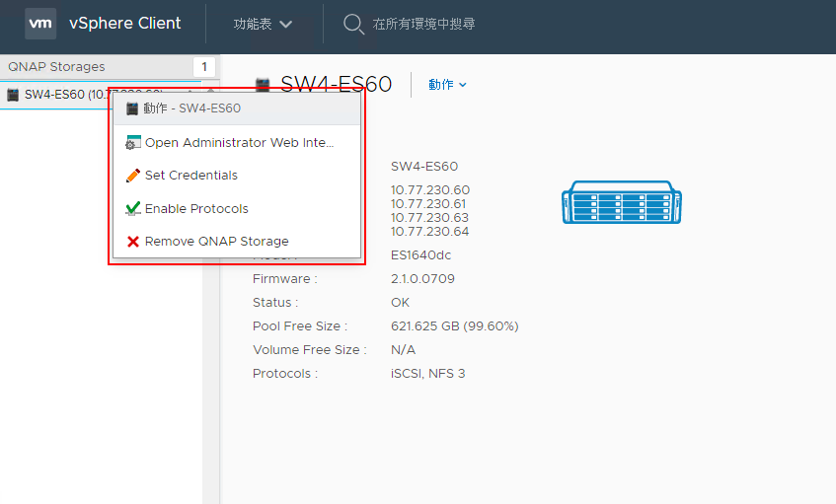Choose Open Administrator Web Interface menu entry
Viewport: 836px width, 504px height.
pos(240,143)
